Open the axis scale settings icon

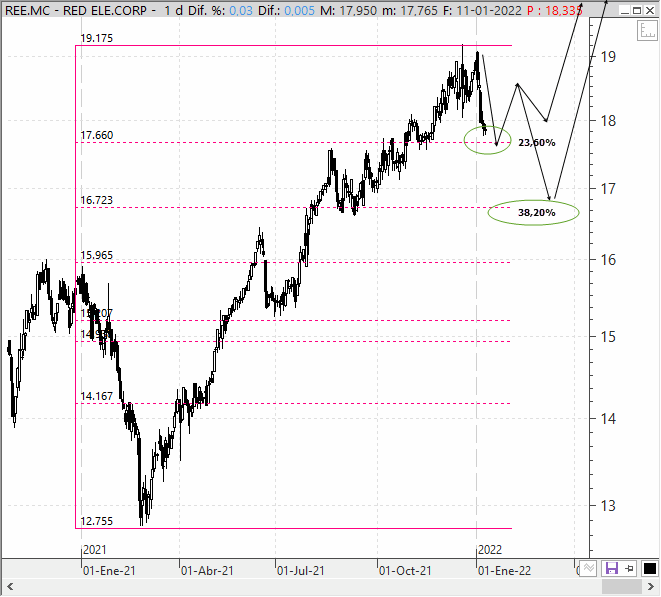pos(647,30)
